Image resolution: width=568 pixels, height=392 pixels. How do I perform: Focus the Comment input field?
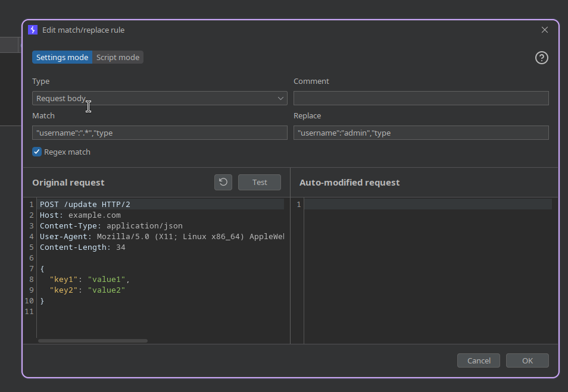tap(421, 98)
